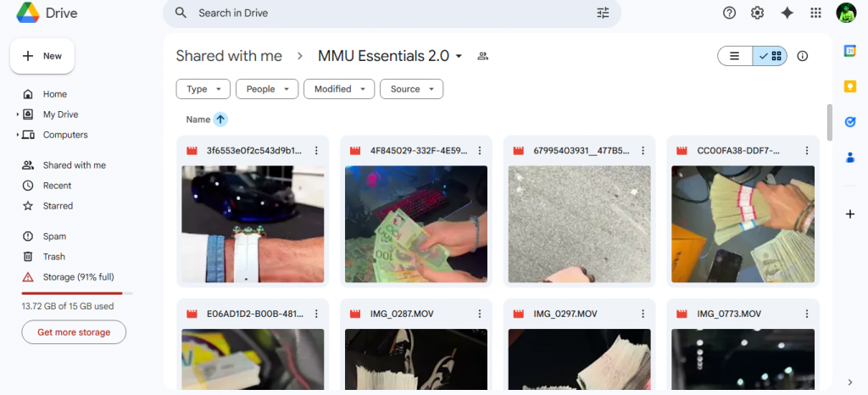The width and height of the screenshot is (868, 395).
Task: Click the New button
Action: tap(42, 56)
